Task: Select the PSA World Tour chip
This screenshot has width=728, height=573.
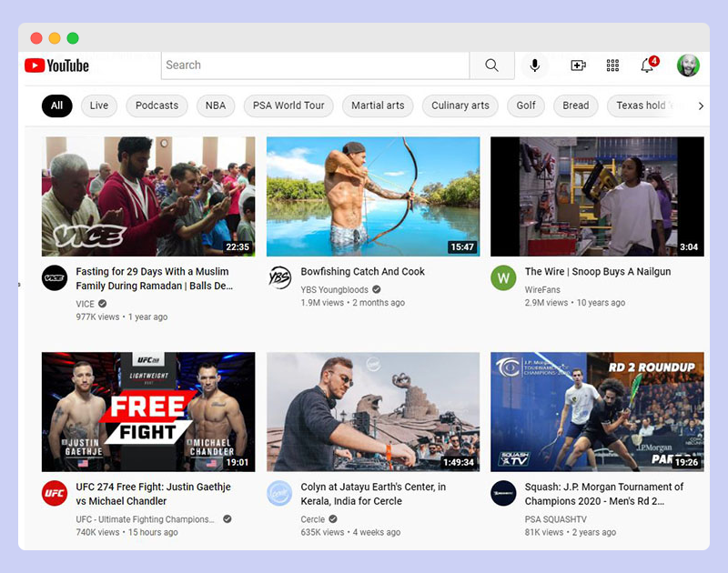Action: (288, 106)
